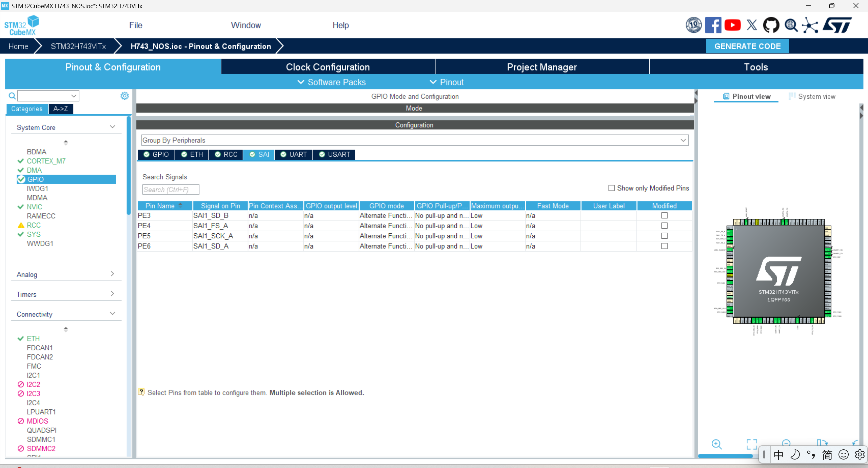Click the globe search icon in header
This screenshot has width=868, height=468.
(791, 25)
